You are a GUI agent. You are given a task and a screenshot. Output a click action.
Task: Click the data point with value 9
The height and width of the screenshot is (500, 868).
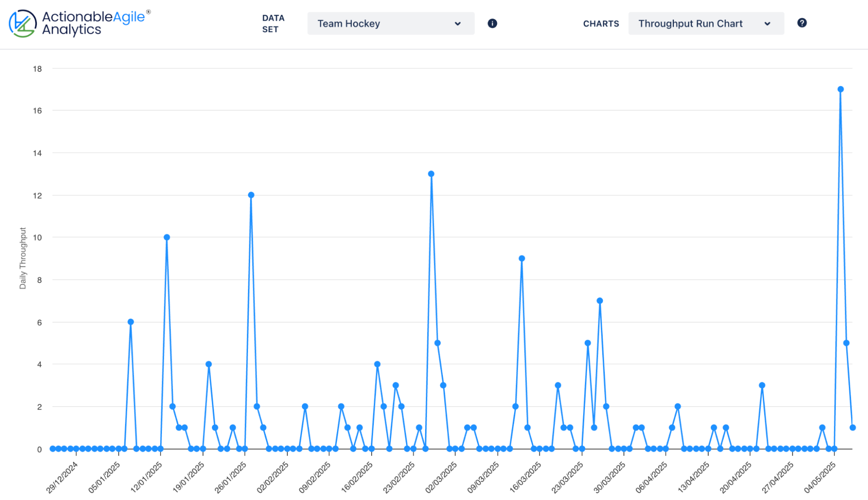point(521,258)
